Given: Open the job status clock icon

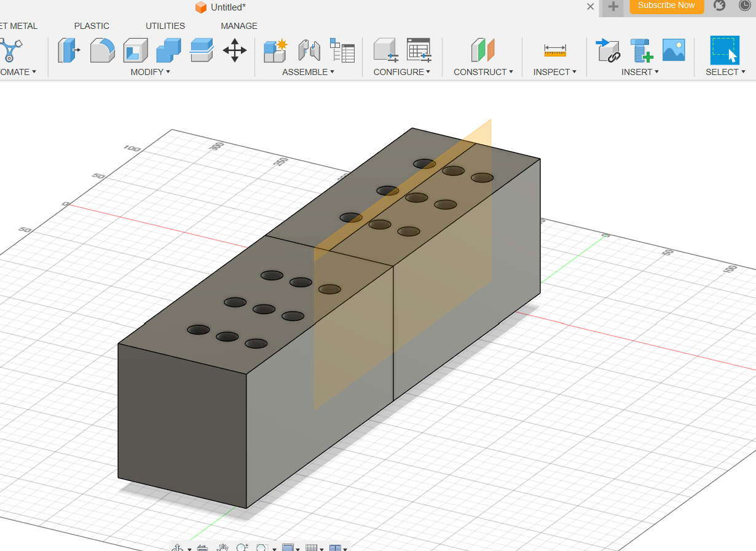Looking at the screenshot, I should tap(745, 6).
